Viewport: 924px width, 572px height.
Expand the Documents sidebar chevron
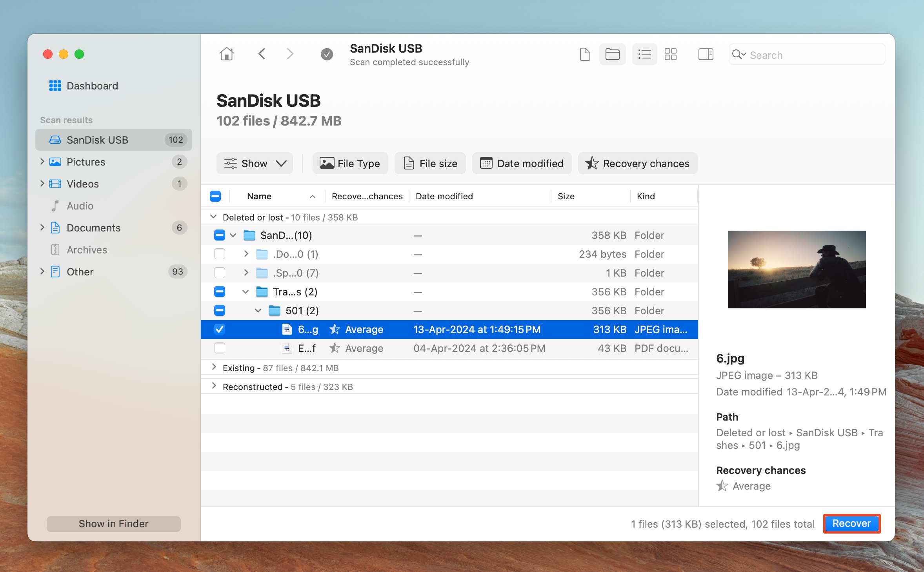click(42, 228)
